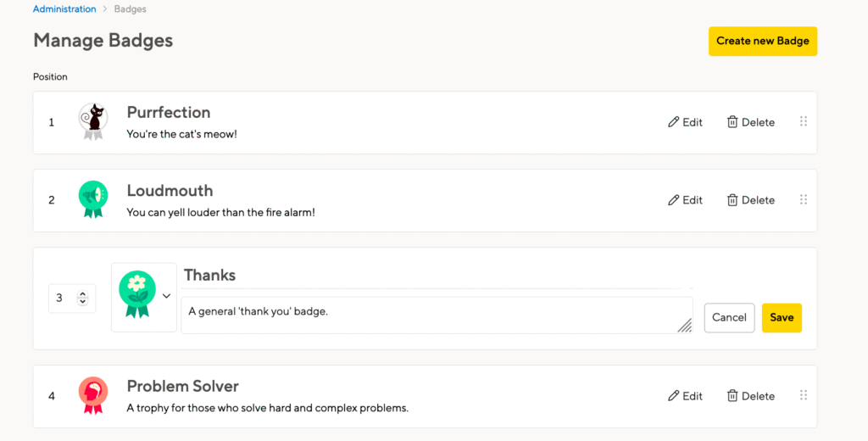Edit the Loudmouth badge
The width and height of the screenshot is (868, 441).
pos(685,200)
